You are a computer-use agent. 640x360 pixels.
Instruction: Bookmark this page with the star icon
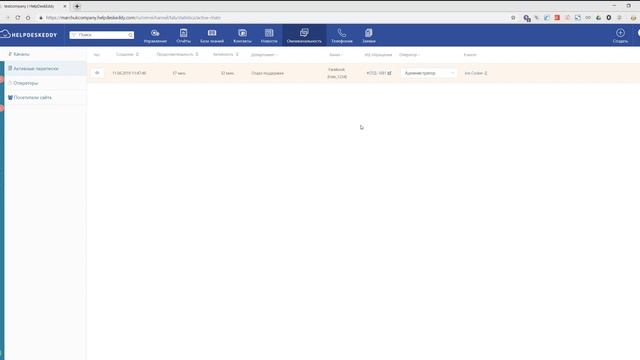click(513, 18)
